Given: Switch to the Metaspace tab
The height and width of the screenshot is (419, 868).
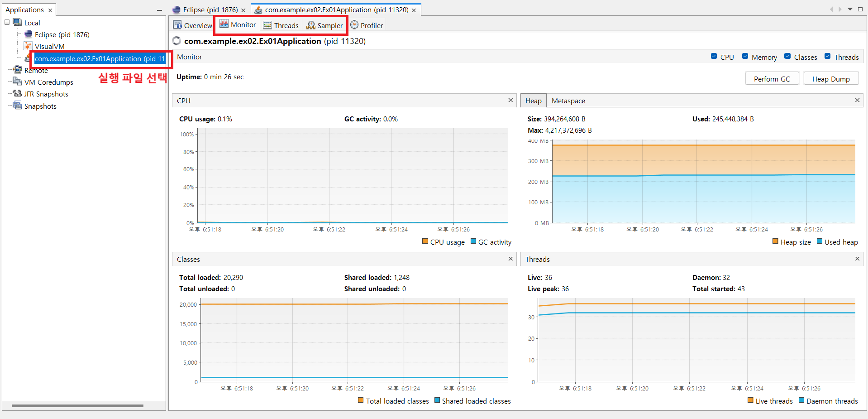Looking at the screenshot, I should [568, 101].
